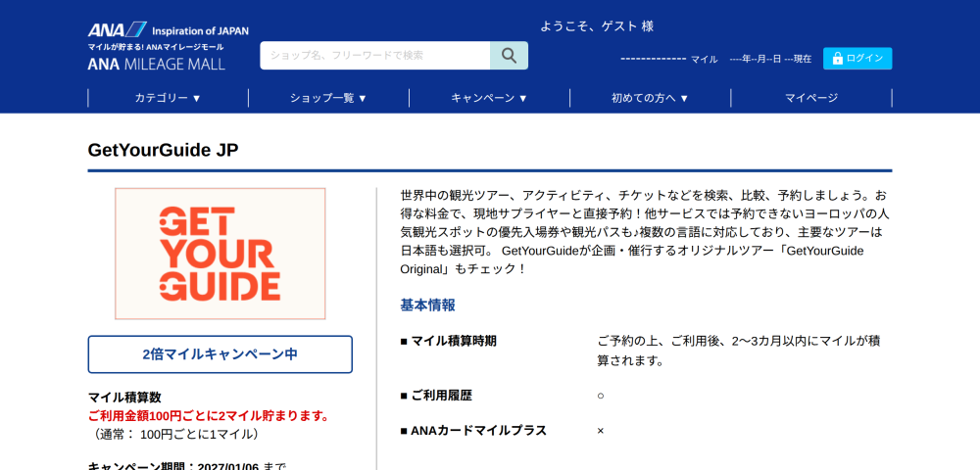
Task: Click the GetYourGuide logo image
Action: point(220,254)
